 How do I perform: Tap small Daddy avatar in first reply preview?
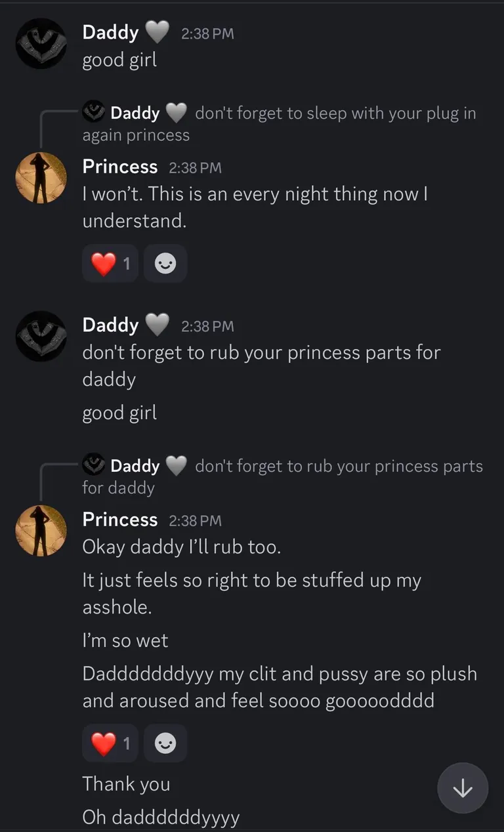tap(94, 112)
